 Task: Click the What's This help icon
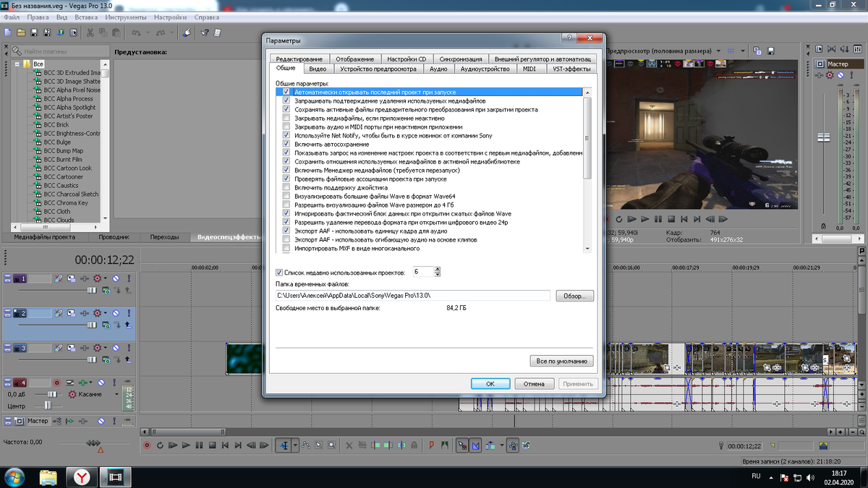click(205, 33)
